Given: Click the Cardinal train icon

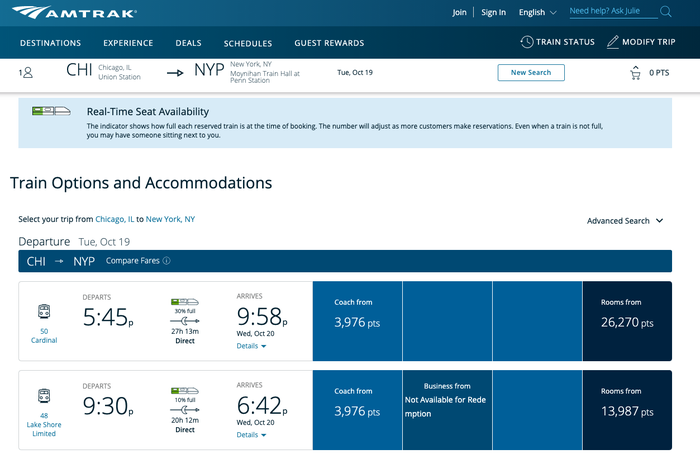Looking at the screenshot, I should (x=44, y=311).
